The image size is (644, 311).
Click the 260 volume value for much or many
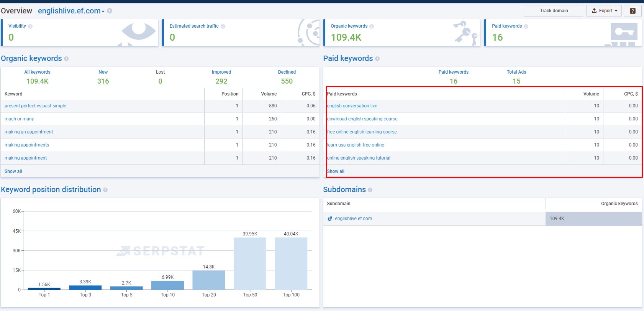pos(273,119)
